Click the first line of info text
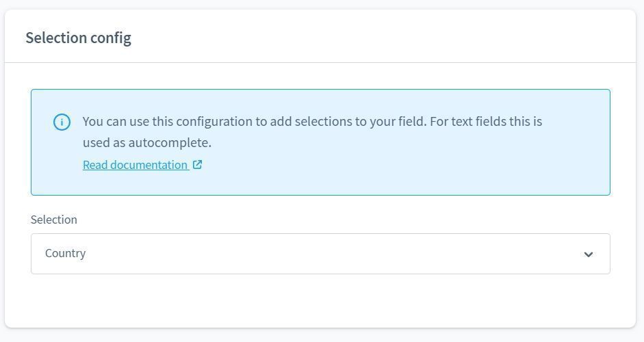644x342 pixels. [x=312, y=122]
